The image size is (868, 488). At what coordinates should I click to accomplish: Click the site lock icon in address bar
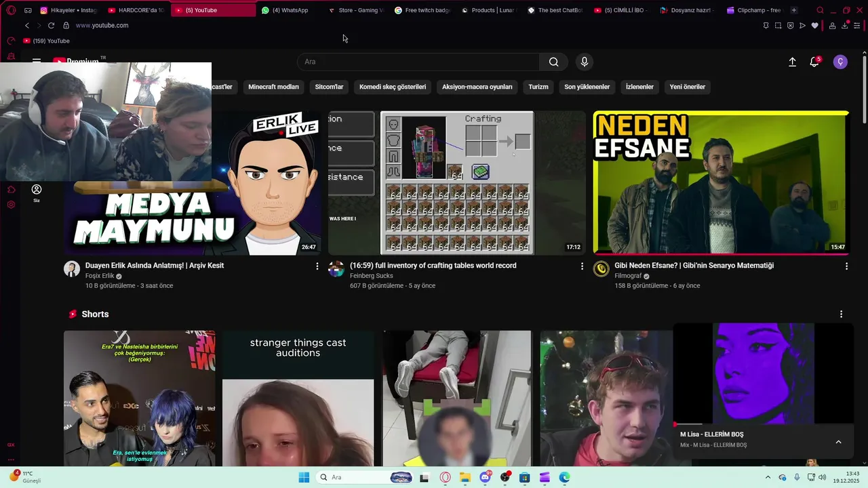(66, 25)
